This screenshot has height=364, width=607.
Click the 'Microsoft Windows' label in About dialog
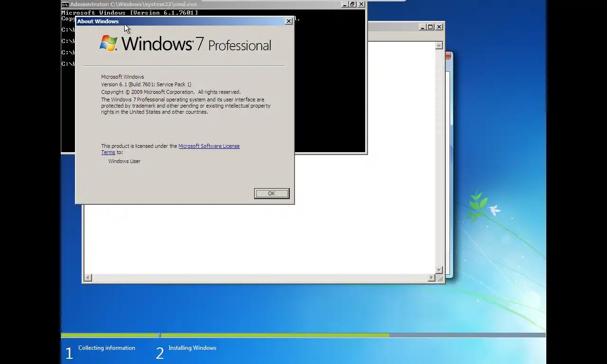click(122, 77)
